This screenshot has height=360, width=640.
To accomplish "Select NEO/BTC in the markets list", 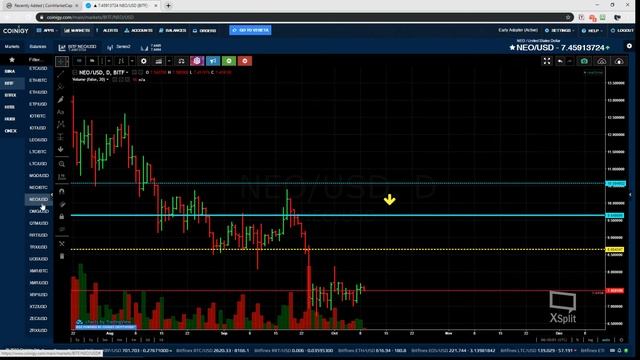I will (x=38, y=187).
